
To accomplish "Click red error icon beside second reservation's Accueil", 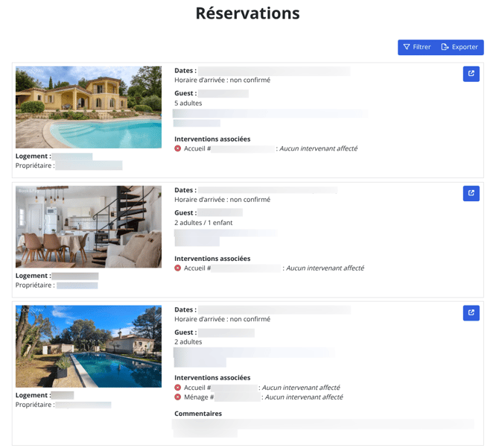I will tap(178, 268).
